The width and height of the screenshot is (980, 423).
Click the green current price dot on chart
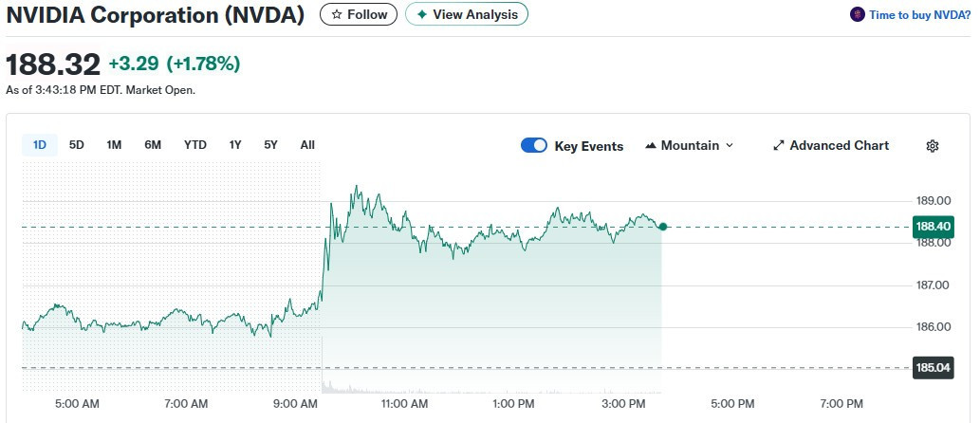click(662, 227)
